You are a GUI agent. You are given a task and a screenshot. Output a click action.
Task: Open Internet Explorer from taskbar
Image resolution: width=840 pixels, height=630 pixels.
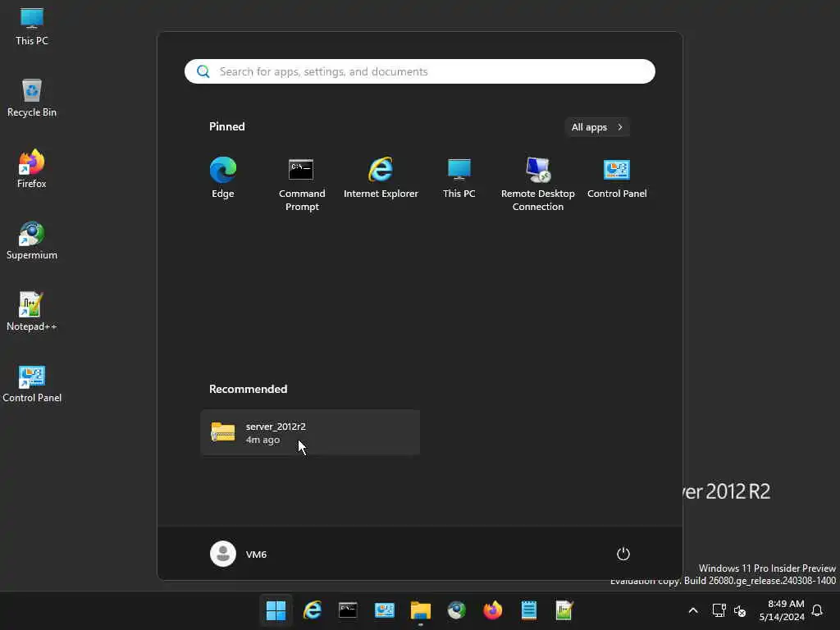tap(313, 610)
